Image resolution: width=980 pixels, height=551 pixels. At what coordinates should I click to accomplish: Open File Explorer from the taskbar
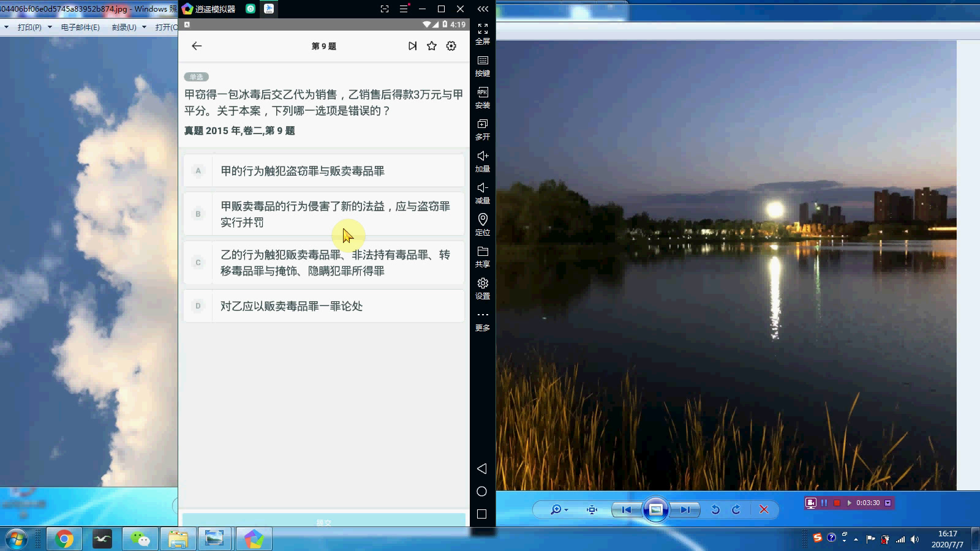(x=178, y=539)
